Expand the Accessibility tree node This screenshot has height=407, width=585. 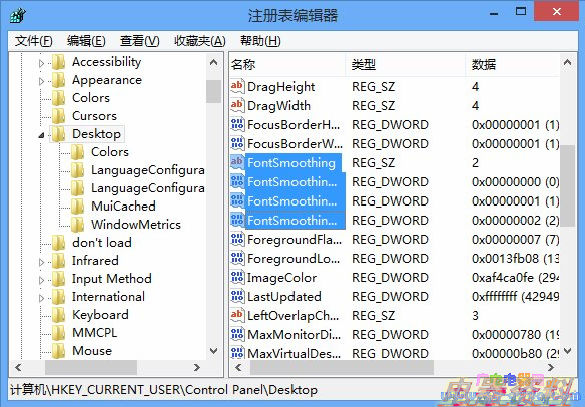[41, 63]
